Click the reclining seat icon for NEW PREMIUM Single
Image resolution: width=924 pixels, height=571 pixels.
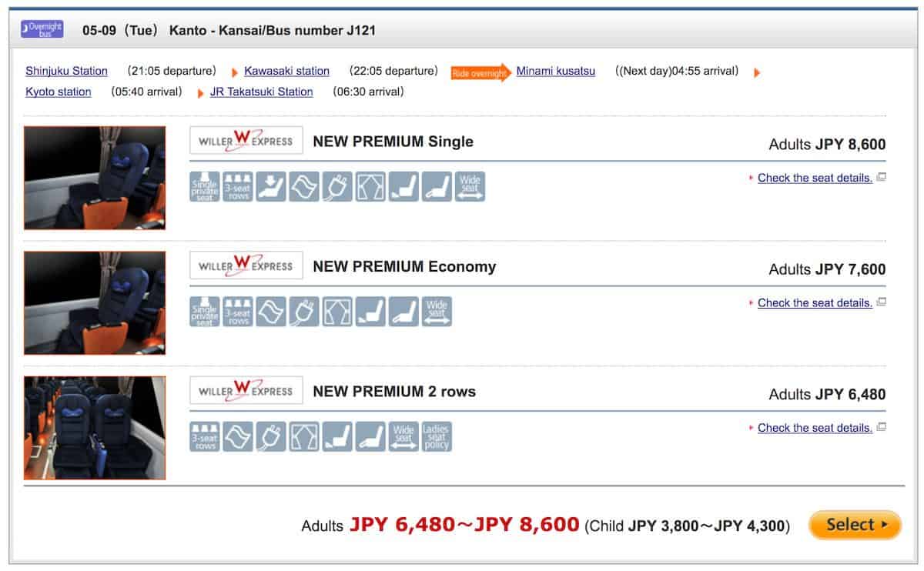(270, 186)
